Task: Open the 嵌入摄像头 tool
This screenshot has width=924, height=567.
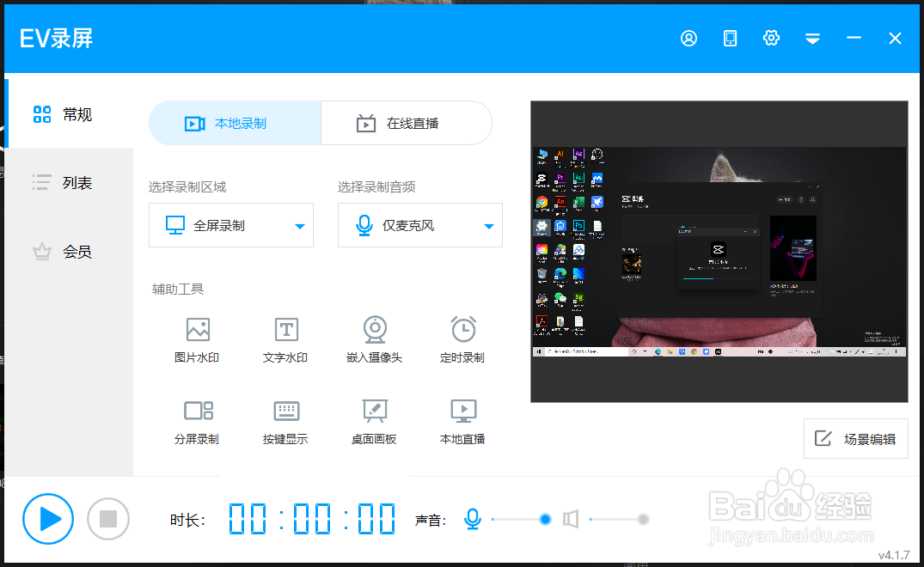Action: coord(375,340)
